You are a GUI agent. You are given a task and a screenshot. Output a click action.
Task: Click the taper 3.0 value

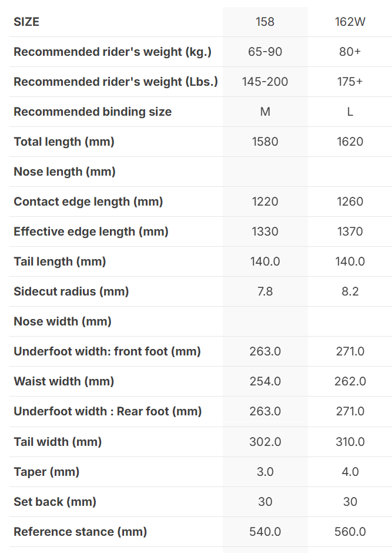click(x=265, y=471)
